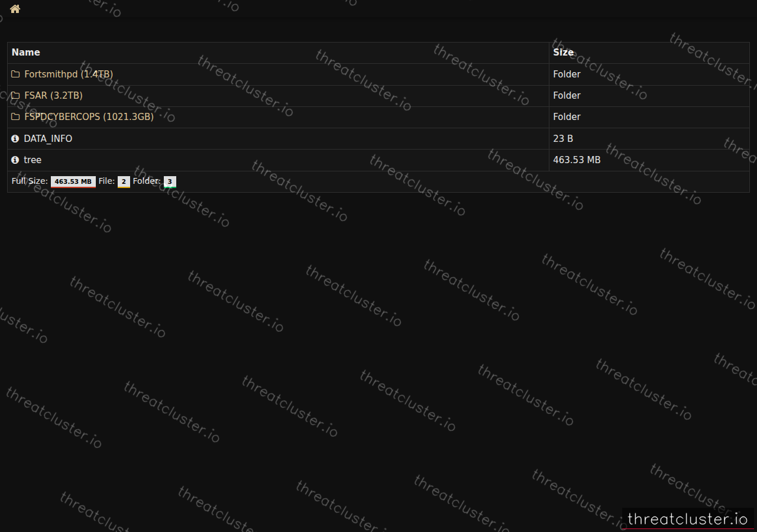This screenshot has width=757, height=532.
Task: Click the FSPDCYBERCOPS folder icon
Action: 15,117
